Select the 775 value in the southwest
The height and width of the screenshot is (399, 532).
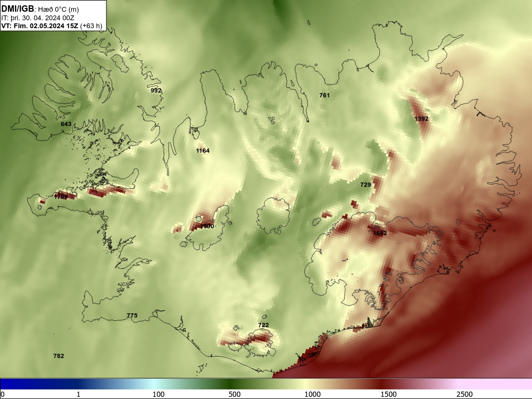pos(132,315)
